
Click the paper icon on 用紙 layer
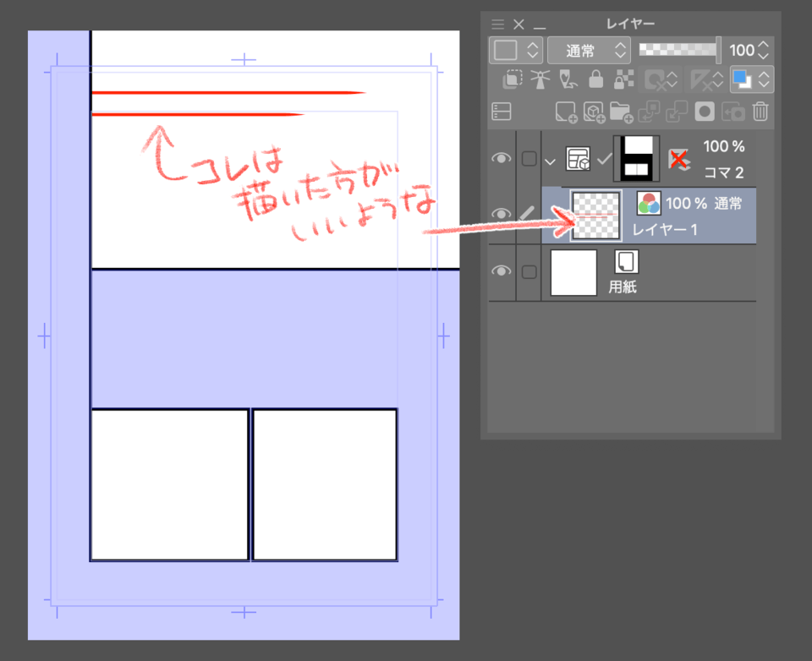click(626, 261)
